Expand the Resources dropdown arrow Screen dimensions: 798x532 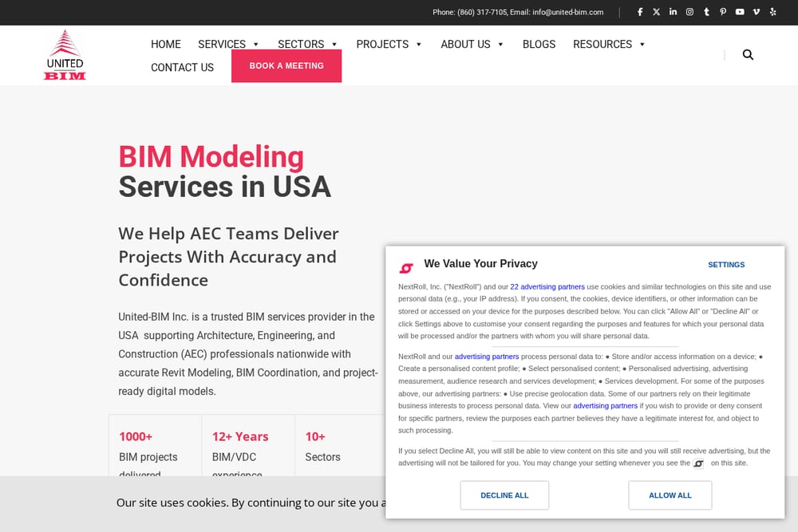click(x=642, y=44)
